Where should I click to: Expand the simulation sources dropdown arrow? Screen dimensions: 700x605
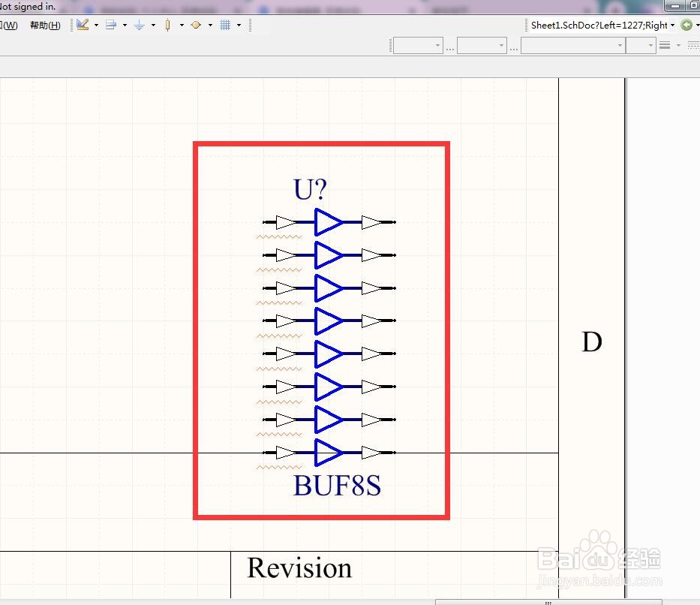[x=210, y=26]
